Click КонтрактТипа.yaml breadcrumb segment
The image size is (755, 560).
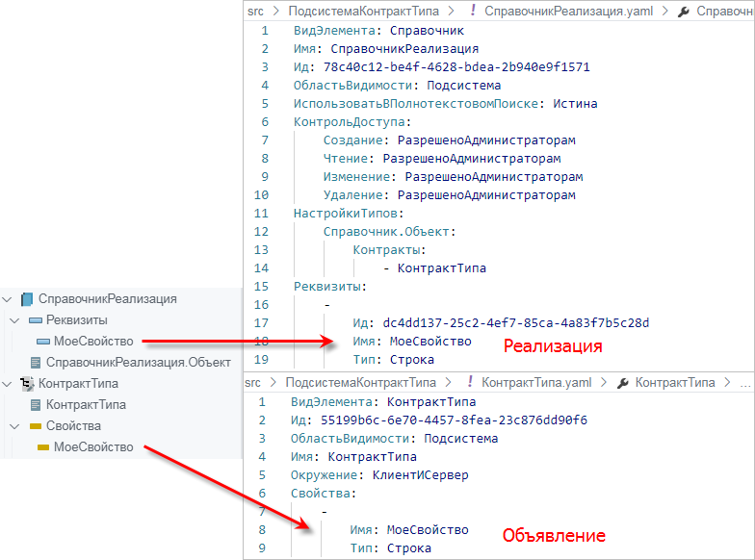536,383
